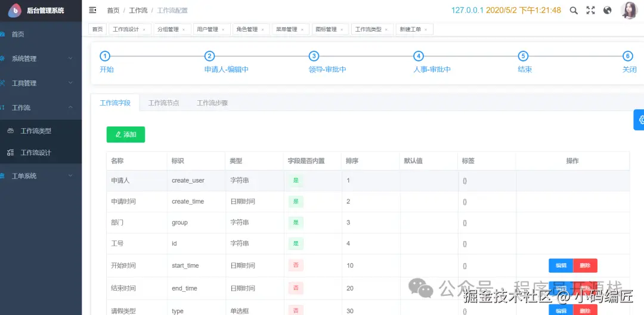Click 首页 in the breadcrumb

pyautogui.click(x=113, y=10)
